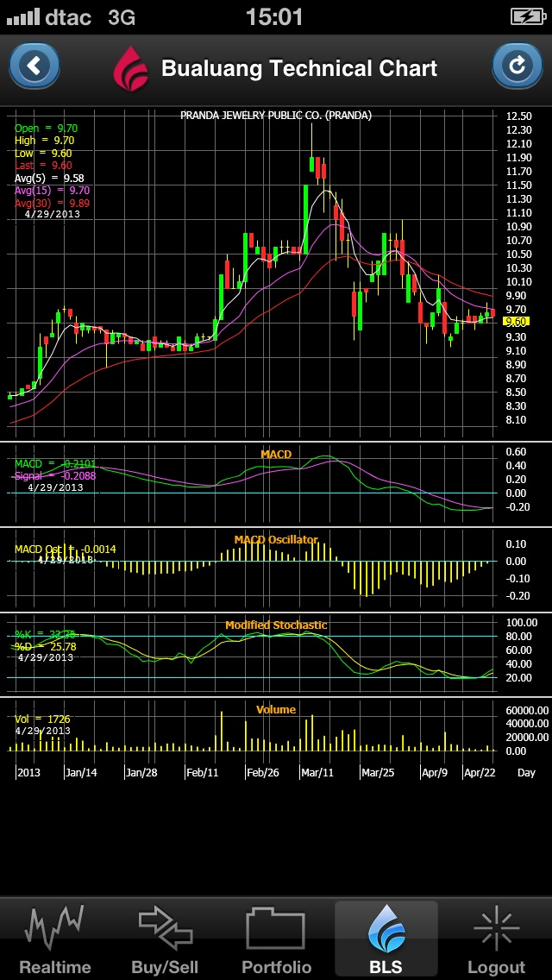Tap the 8.10 price axis label
This screenshot has height=980, width=552.
pos(517,419)
